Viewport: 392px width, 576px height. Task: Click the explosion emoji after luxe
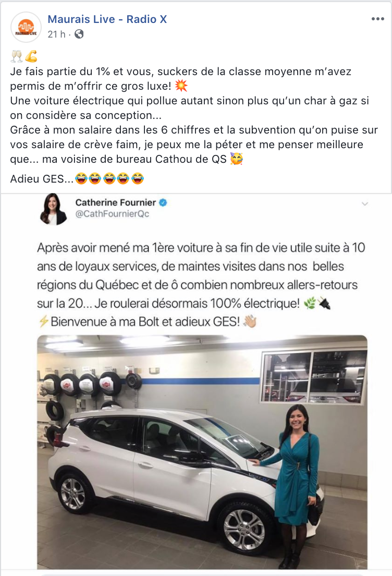(181, 86)
